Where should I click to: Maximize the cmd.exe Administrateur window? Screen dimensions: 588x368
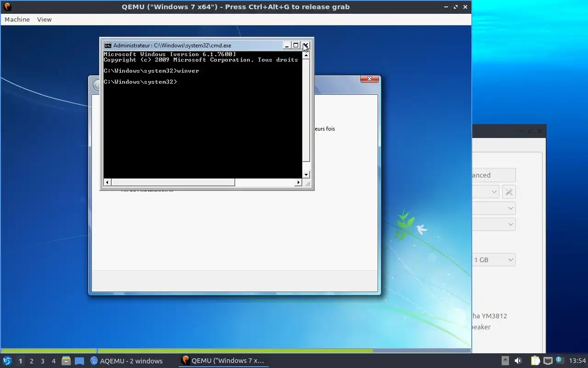click(x=296, y=46)
